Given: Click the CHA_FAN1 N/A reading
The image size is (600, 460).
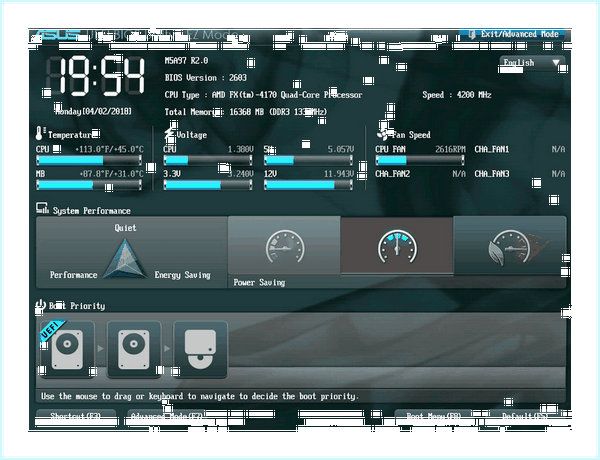Looking at the screenshot, I should tap(520, 149).
